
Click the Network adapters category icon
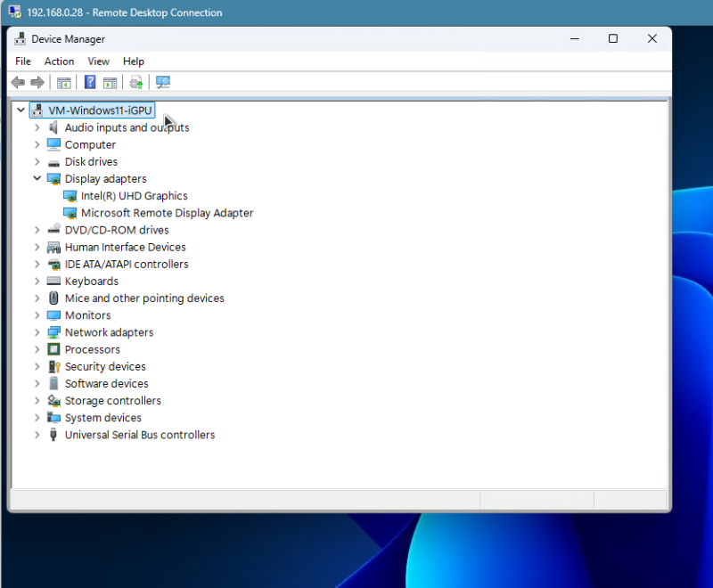[53, 332]
